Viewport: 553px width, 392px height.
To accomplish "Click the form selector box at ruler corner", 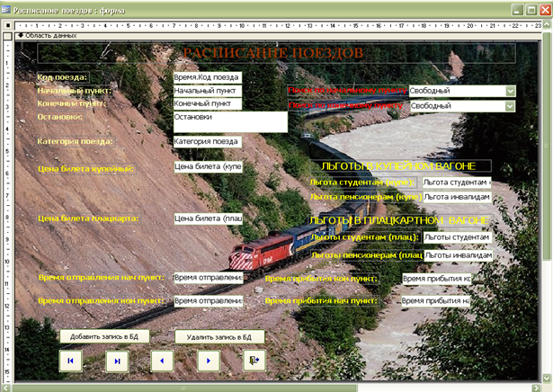I will coord(6,26).
